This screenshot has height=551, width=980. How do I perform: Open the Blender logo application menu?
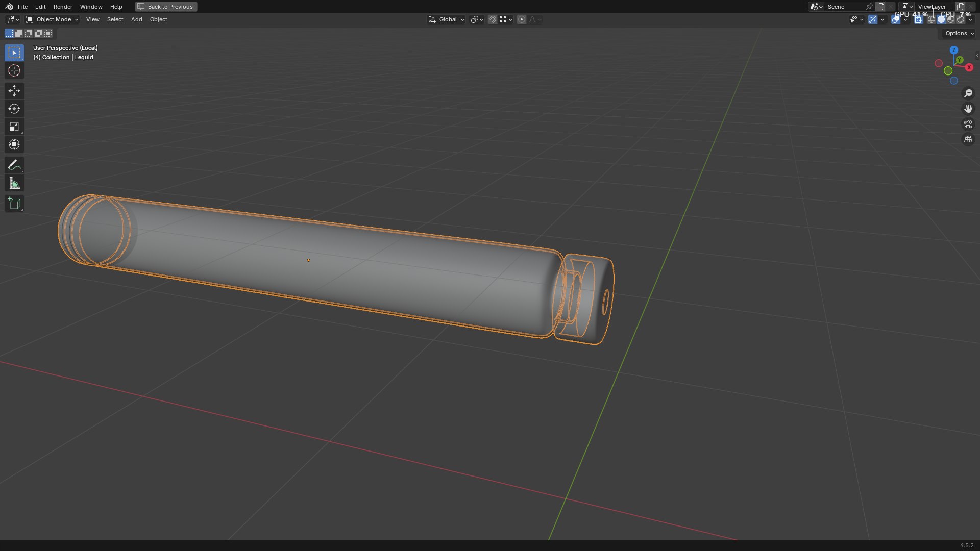(9, 7)
